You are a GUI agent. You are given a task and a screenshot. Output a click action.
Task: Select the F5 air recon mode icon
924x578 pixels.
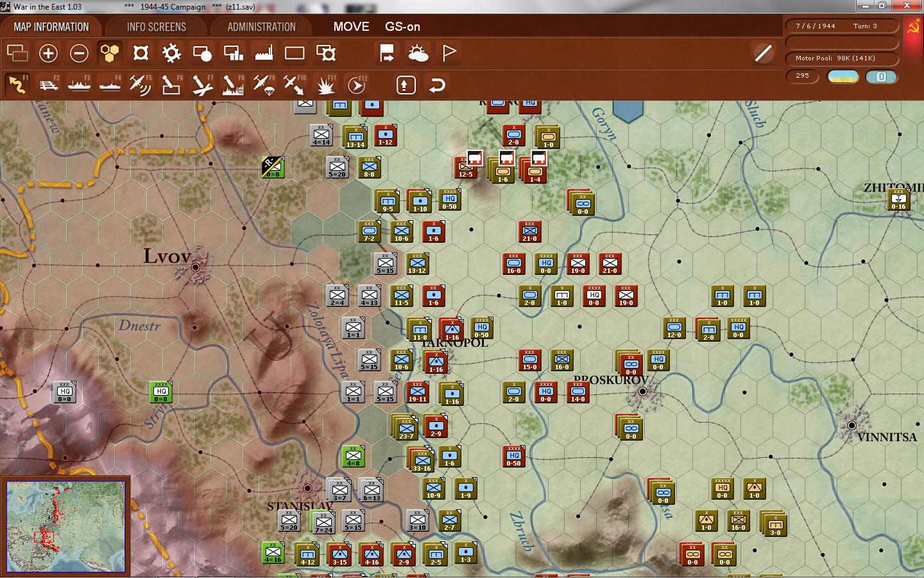[141, 85]
